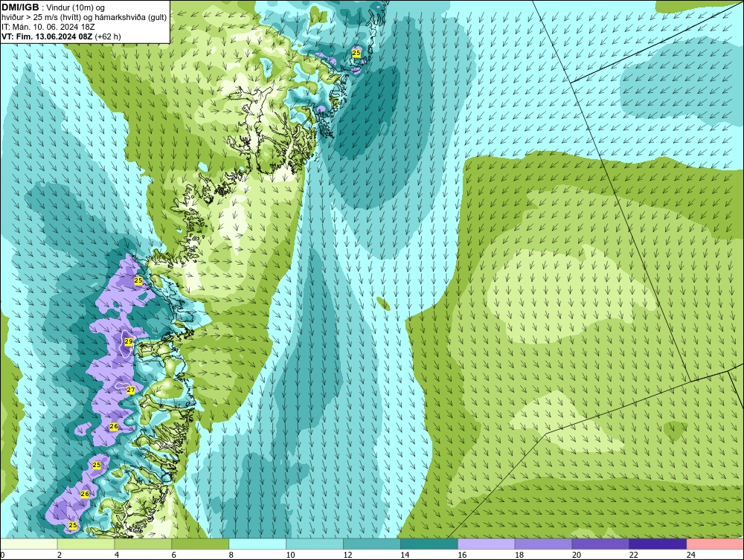Click the scale value 6
This screenshot has width=744, height=560.
tap(173, 555)
